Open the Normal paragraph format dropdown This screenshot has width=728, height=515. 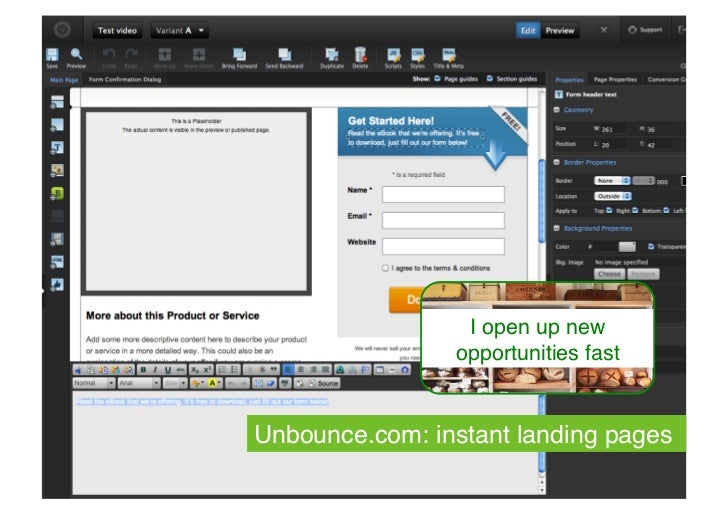pos(94,383)
